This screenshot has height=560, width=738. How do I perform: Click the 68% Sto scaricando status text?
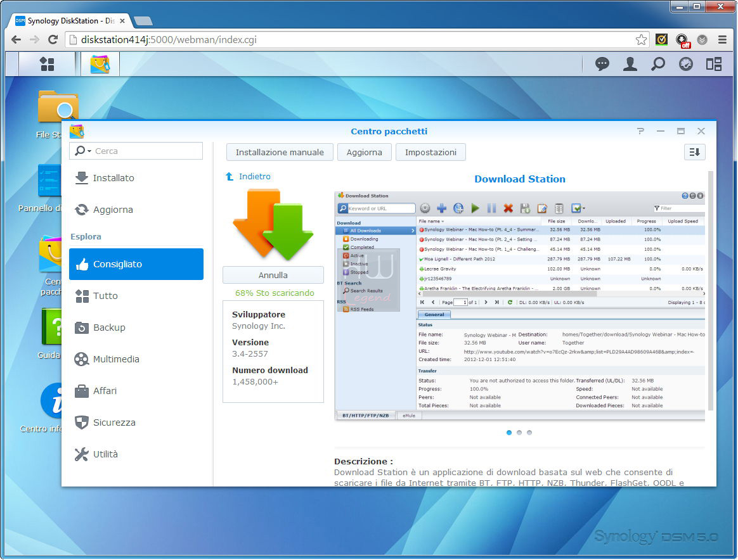[275, 293]
